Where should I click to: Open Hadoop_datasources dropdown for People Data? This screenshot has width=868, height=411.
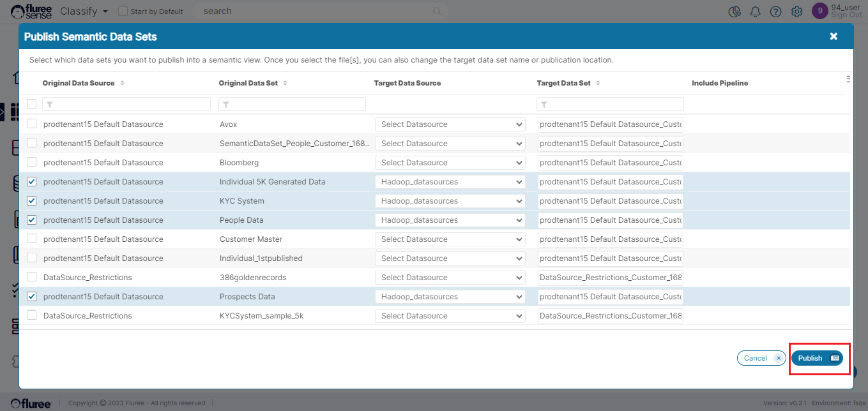point(450,220)
